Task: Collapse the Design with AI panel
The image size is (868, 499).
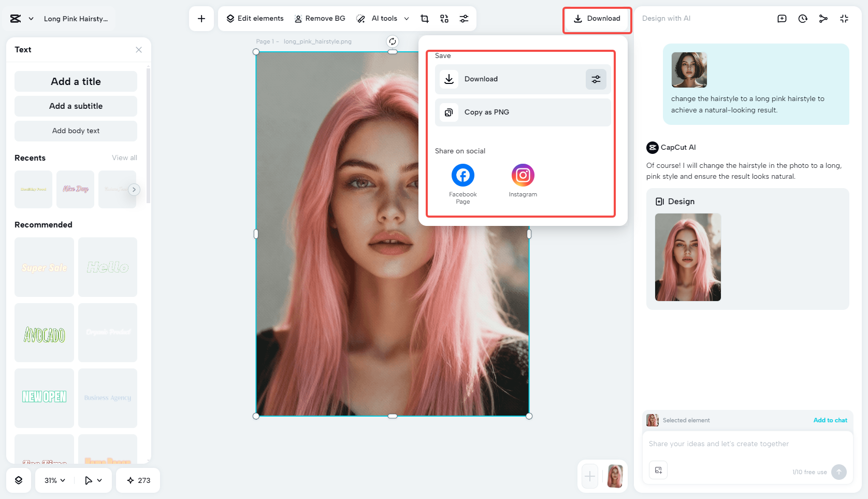Action: (x=844, y=18)
